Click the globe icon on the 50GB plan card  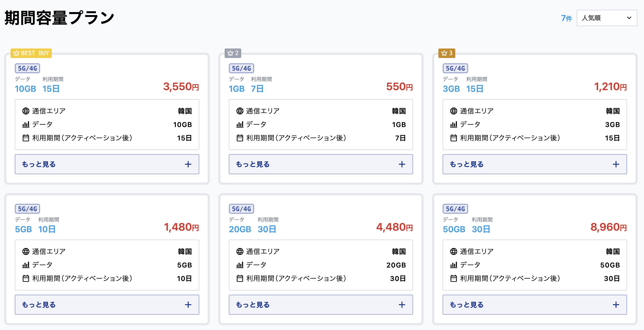[453, 251]
